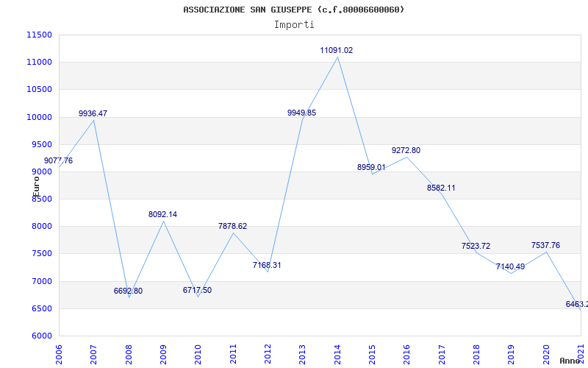Screen dimensions: 588x368
Task: Click the x-axis year 2007
Action: point(93,355)
